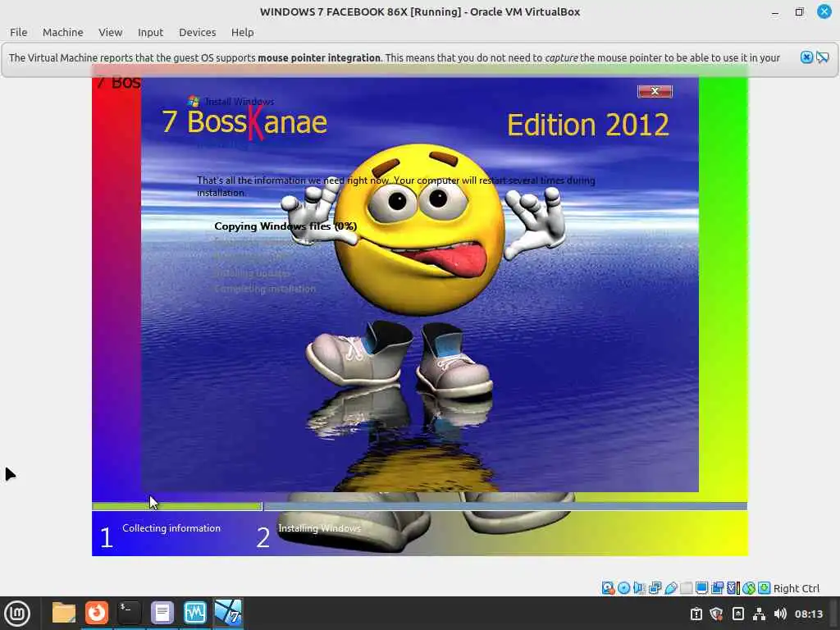Click the keyboard capture status icon
This screenshot has width=840, height=630.
pos(765,587)
